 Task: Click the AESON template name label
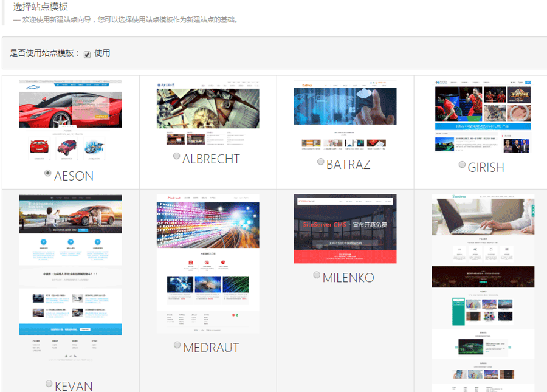point(74,176)
